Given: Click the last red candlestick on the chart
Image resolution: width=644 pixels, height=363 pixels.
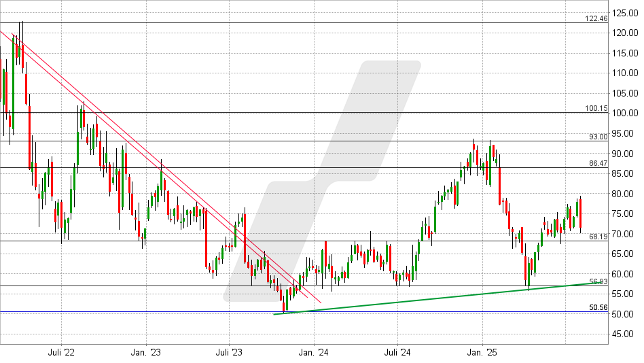Looking at the screenshot, I should point(580,214).
